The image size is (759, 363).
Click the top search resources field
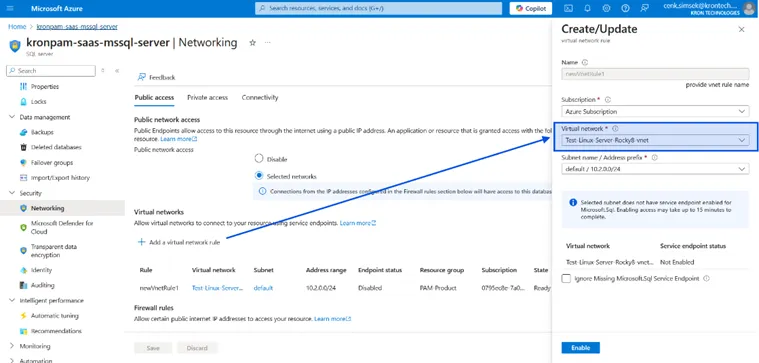pyautogui.click(x=379, y=8)
